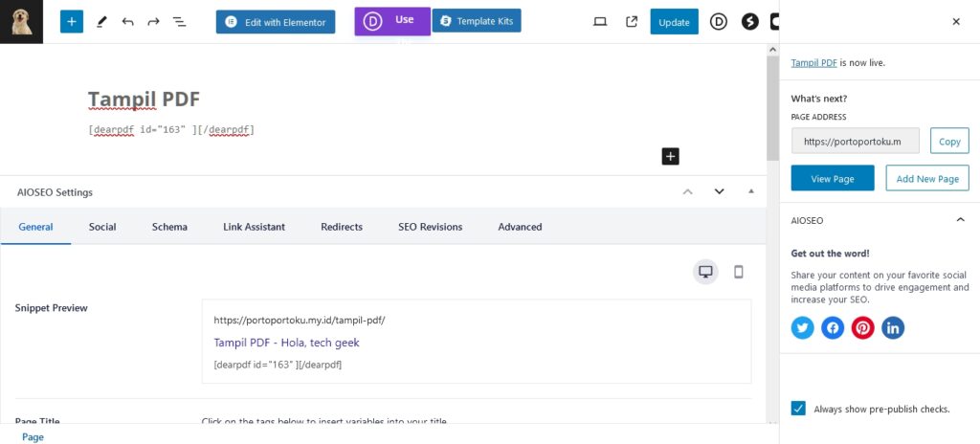Select mobile snippet preview icon
Viewport: 980px width, 444px height.
point(738,272)
